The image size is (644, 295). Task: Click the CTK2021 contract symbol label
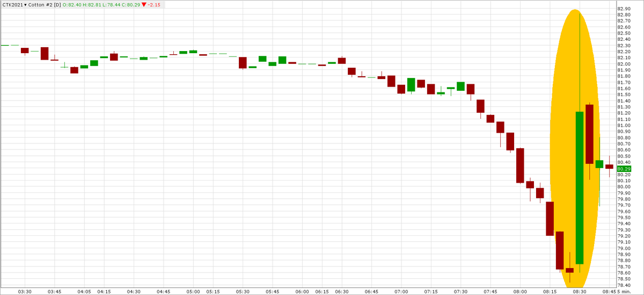pyautogui.click(x=12, y=5)
